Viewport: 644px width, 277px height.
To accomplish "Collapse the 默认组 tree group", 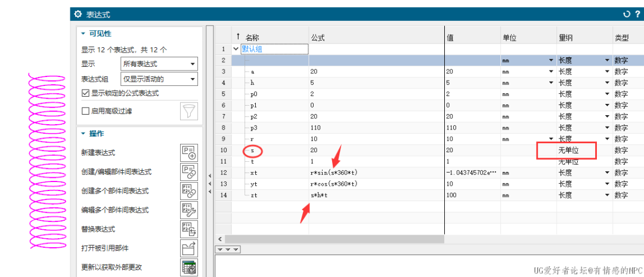I will [x=237, y=49].
